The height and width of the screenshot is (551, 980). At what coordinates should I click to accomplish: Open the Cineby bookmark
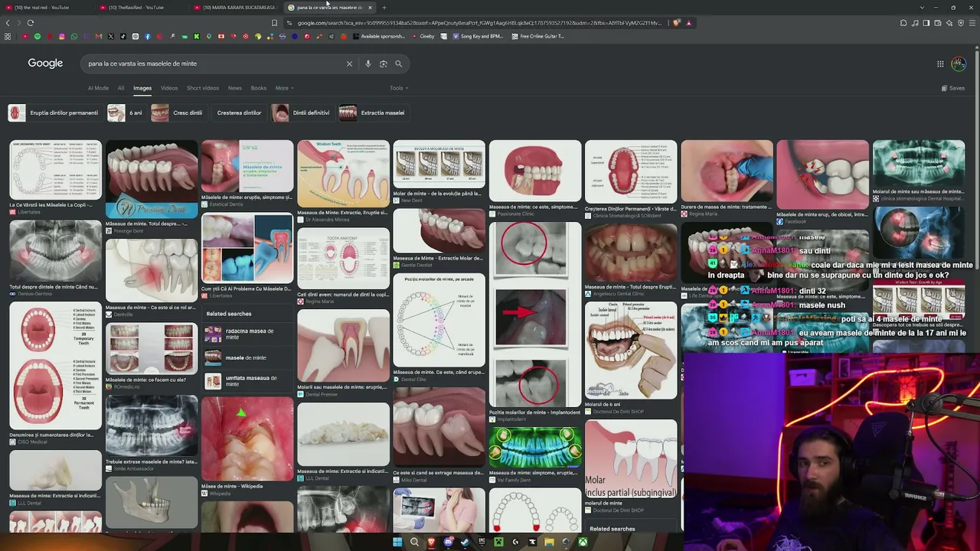[423, 36]
